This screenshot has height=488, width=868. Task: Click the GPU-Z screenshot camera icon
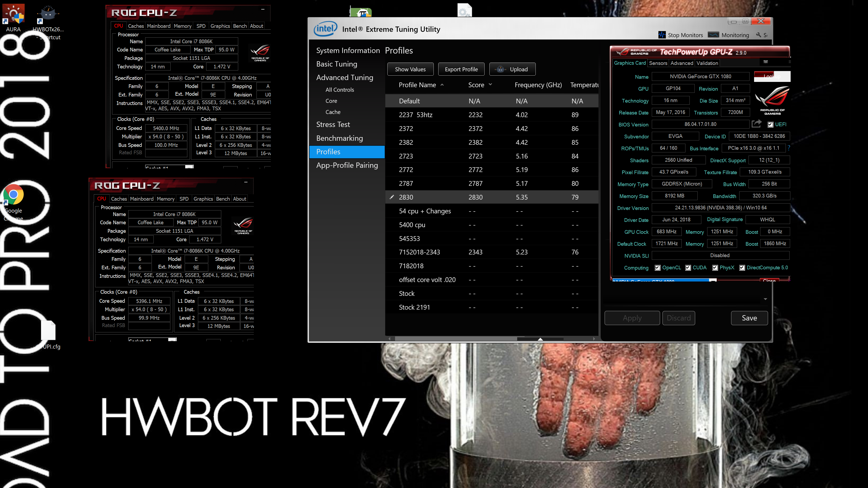(x=765, y=62)
